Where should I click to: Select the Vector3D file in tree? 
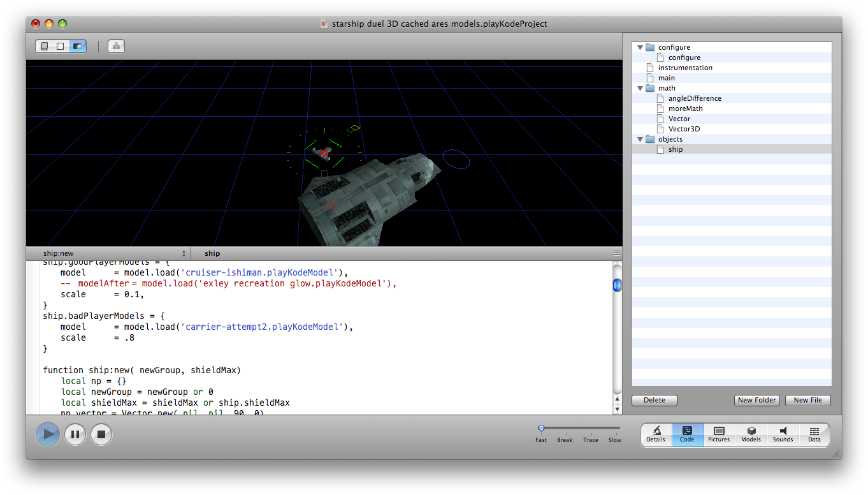point(684,129)
